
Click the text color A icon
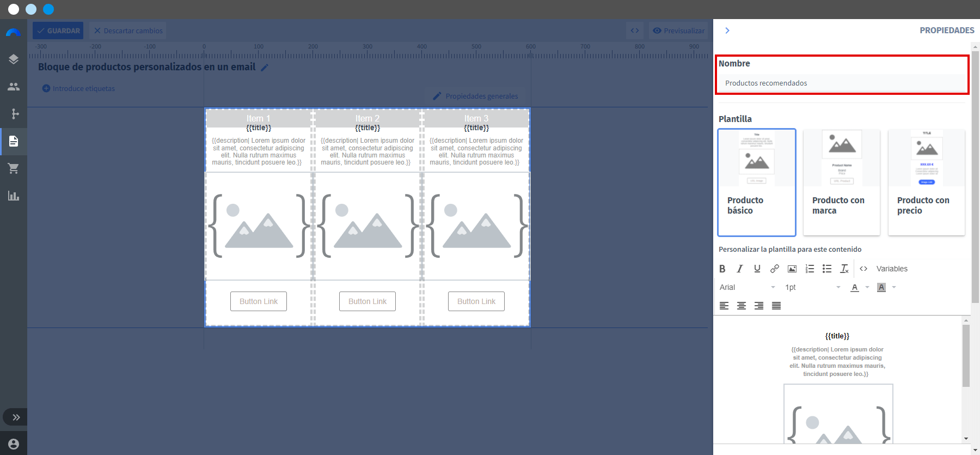click(855, 288)
